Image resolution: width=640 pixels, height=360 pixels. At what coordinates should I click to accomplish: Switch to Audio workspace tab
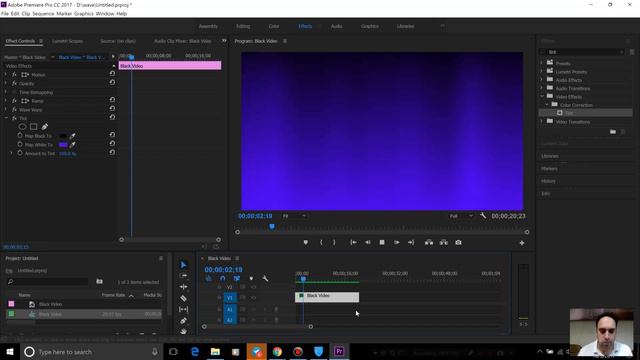(x=336, y=26)
